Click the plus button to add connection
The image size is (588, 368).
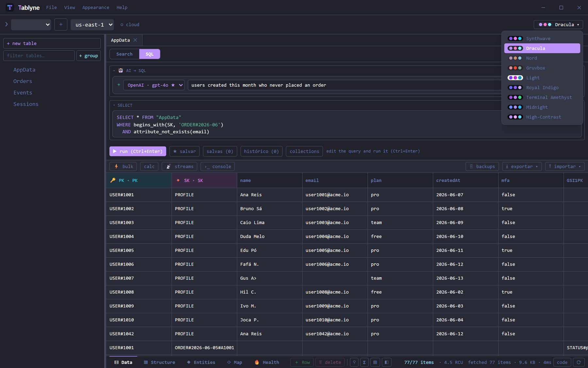coord(61,25)
